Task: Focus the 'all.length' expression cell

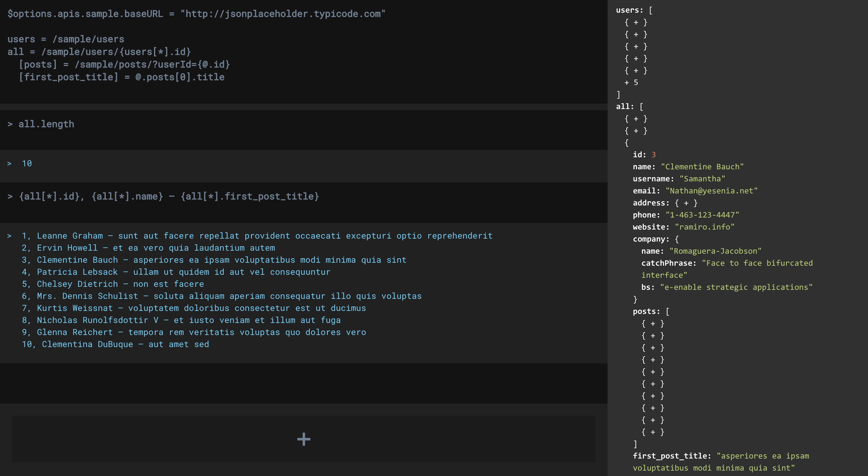Action: pyautogui.click(x=303, y=130)
